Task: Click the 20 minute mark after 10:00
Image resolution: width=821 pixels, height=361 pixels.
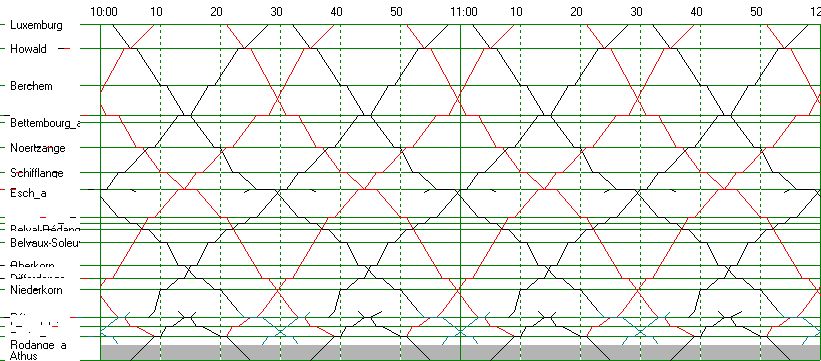Action: click(216, 12)
